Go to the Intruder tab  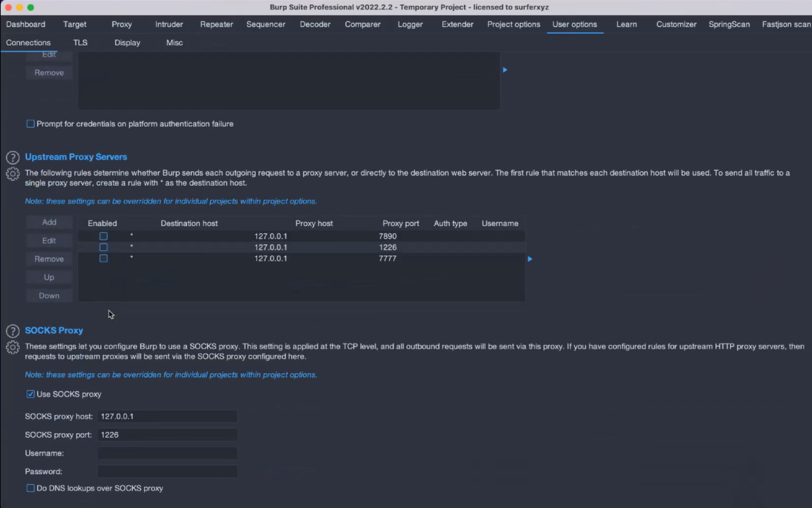pyautogui.click(x=169, y=24)
